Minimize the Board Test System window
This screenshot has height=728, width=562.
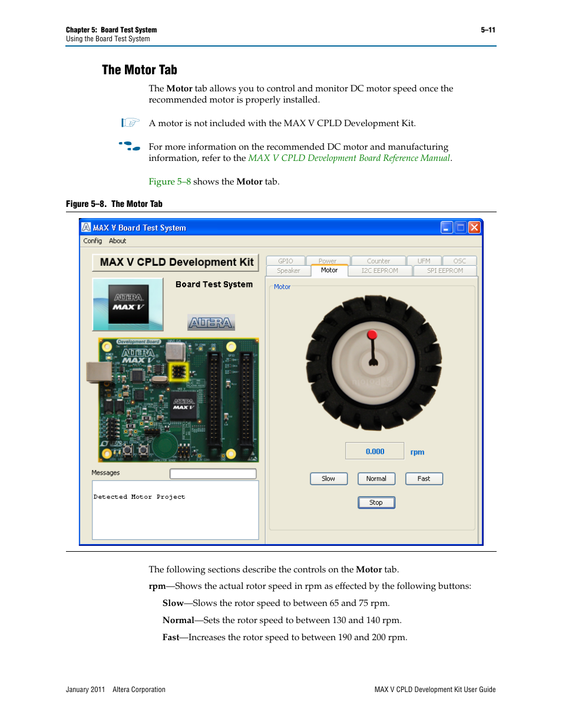pyautogui.click(x=447, y=228)
